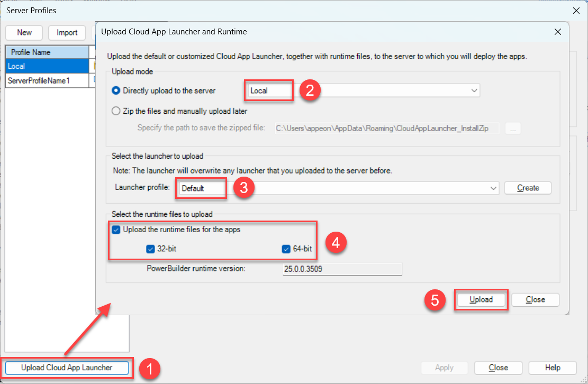
Task: Choose Zip the files and manually upload later
Action: click(116, 111)
